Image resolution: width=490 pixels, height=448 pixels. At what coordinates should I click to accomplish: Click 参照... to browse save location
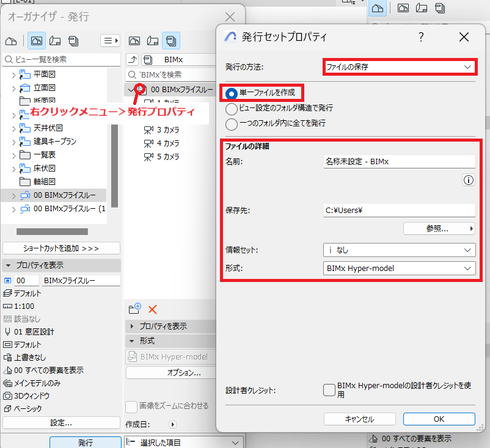click(439, 228)
